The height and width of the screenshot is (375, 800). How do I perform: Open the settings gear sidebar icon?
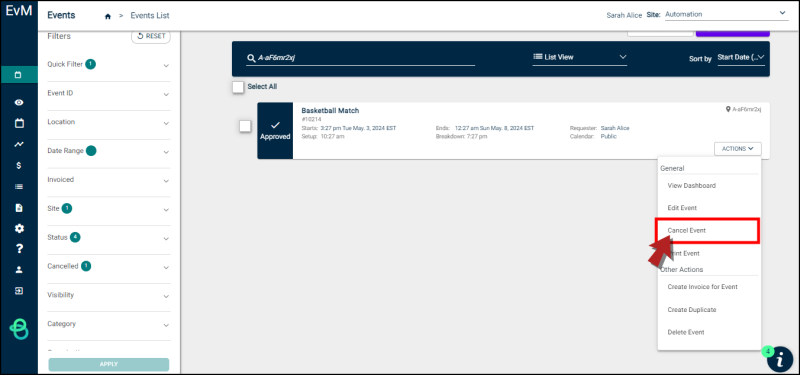[x=19, y=228]
